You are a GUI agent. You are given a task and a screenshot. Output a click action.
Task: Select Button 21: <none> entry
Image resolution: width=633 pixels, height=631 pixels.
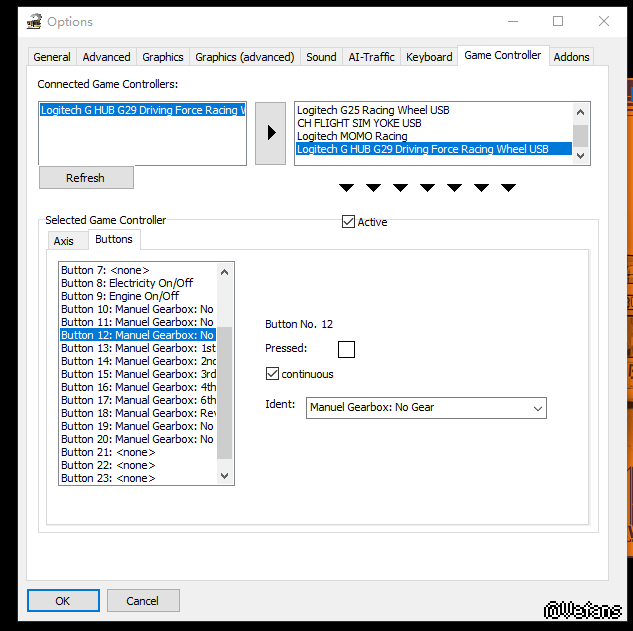click(x=138, y=452)
